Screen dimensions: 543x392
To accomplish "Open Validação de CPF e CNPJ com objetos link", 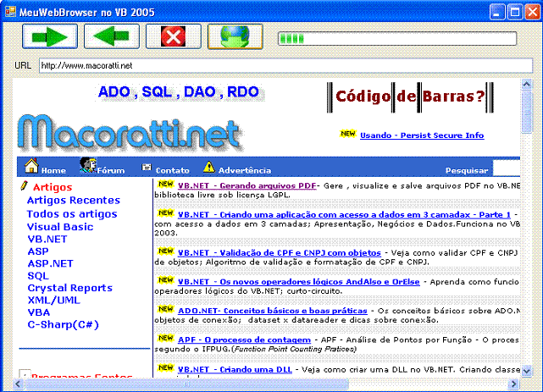I will click(279, 253).
